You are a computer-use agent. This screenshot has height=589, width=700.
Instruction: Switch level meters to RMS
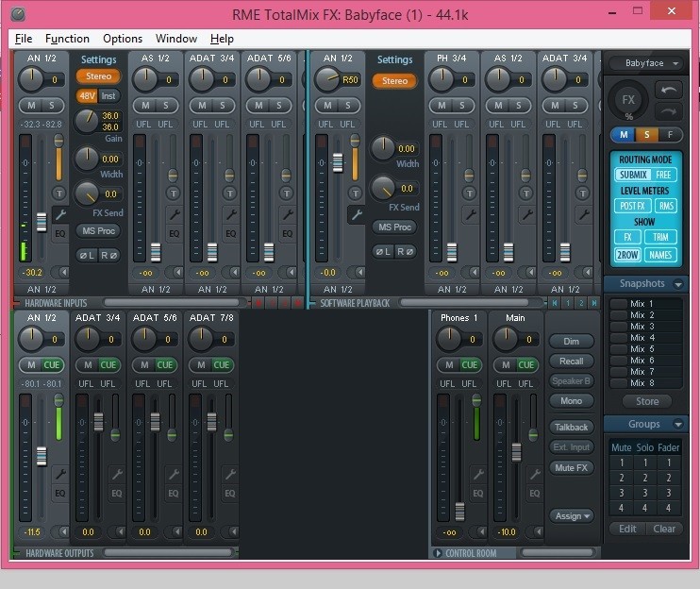(666, 206)
